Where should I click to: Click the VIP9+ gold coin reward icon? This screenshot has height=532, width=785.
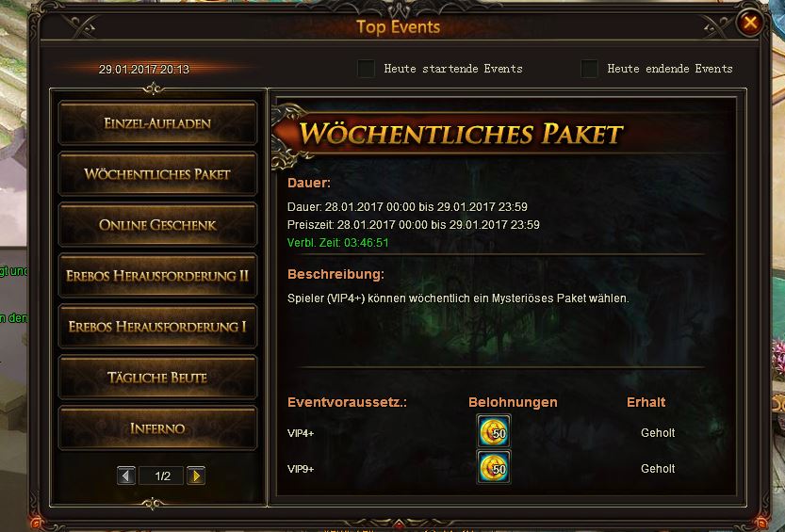tap(494, 467)
